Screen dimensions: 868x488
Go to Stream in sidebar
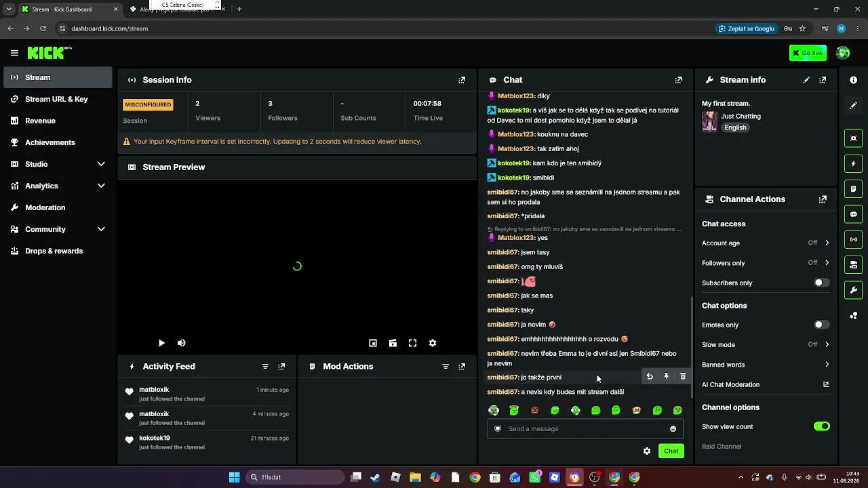[x=58, y=77]
